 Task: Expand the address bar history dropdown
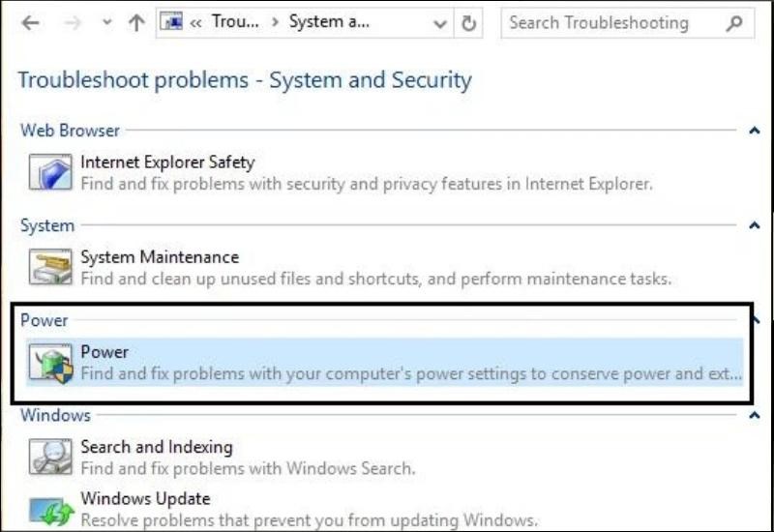[x=439, y=23]
